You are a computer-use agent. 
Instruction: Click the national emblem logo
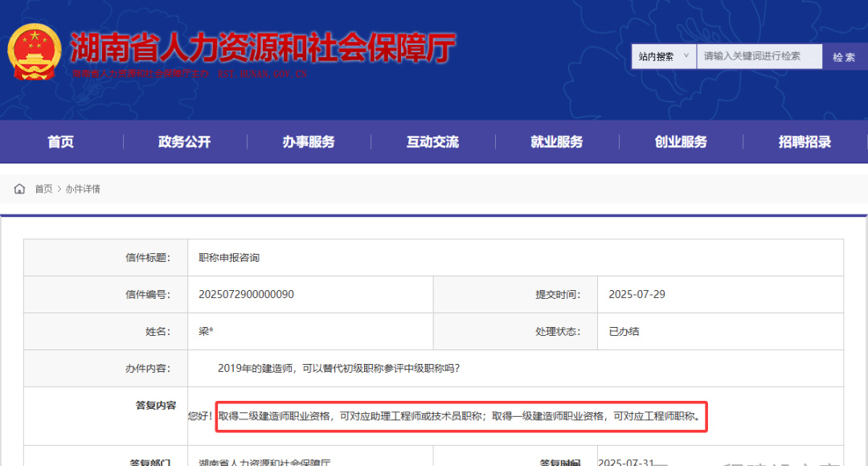[34, 51]
